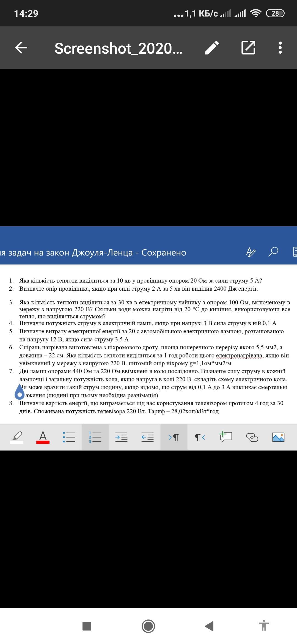The height and width of the screenshot is (644, 297).
Task: Tap the misspelled word електронагрівача
Action: click(240, 356)
